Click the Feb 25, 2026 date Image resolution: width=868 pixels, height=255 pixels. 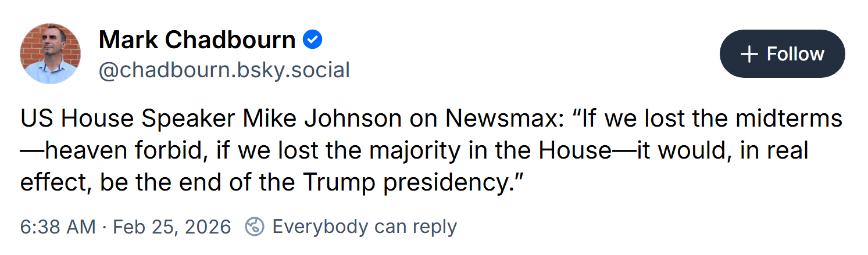pos(172,226)
